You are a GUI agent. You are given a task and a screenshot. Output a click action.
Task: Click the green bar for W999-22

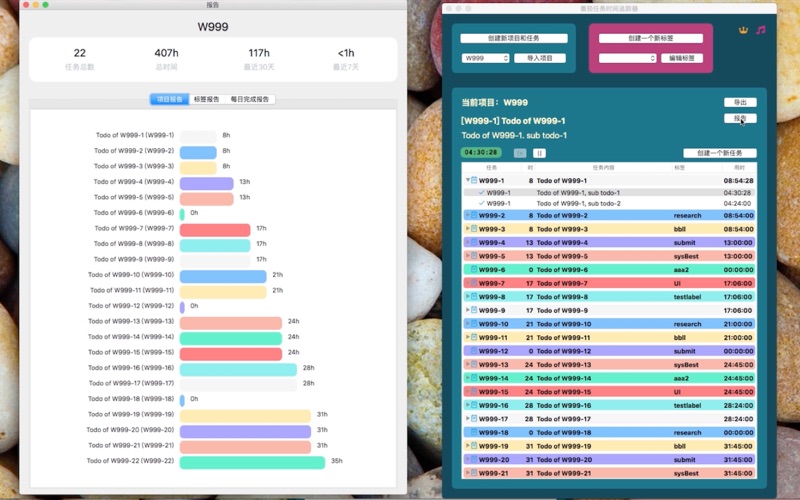pos(253,461)
